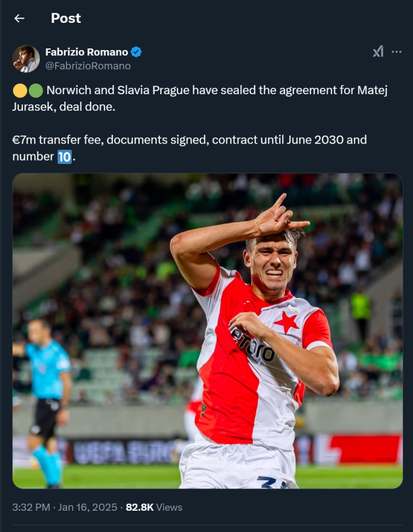Open the three-dot more options menu
Screen dimensions: 413x532
(x=397, y=52)
